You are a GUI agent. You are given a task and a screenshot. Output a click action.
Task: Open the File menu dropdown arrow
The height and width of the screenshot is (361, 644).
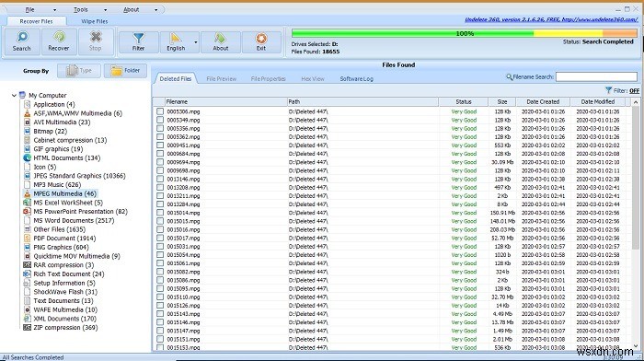pyautogui.click(x=54, y=10)
